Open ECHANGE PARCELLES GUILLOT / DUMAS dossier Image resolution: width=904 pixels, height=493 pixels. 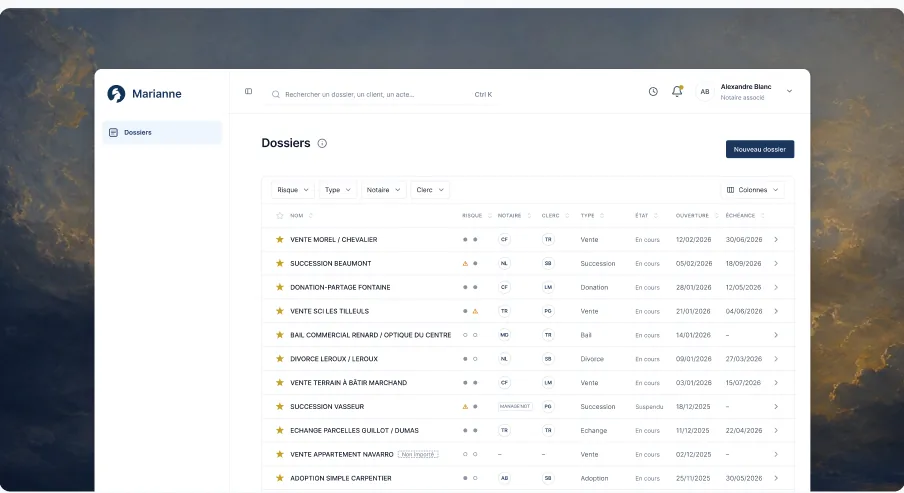click(x=354, y=430)
